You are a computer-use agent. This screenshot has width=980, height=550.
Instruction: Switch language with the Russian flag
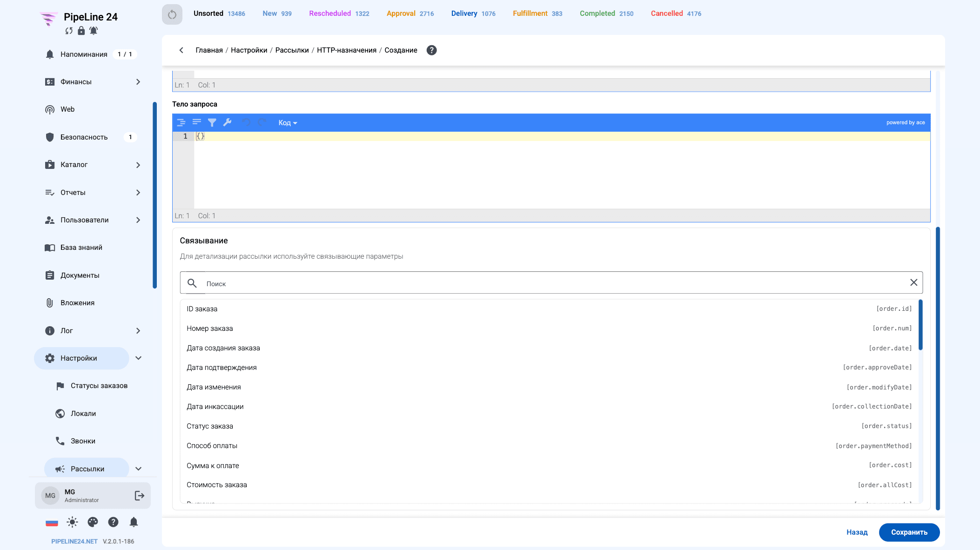52,523
